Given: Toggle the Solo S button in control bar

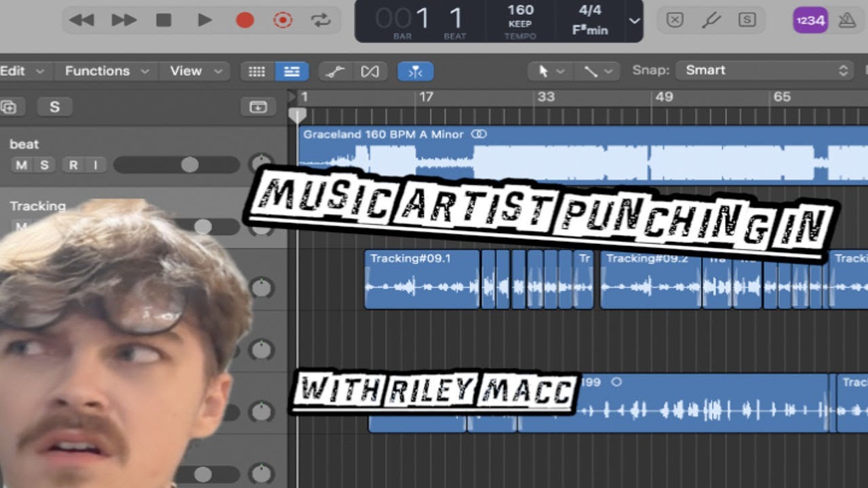Looking at the screenshot, I should pos(747,20).
